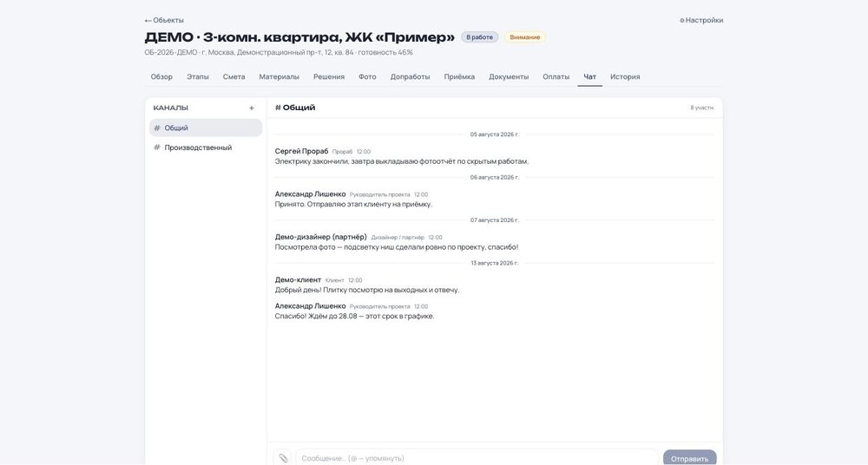Open Настройки
The width and height of the screenshot is (868, 465).
(701, 20)
